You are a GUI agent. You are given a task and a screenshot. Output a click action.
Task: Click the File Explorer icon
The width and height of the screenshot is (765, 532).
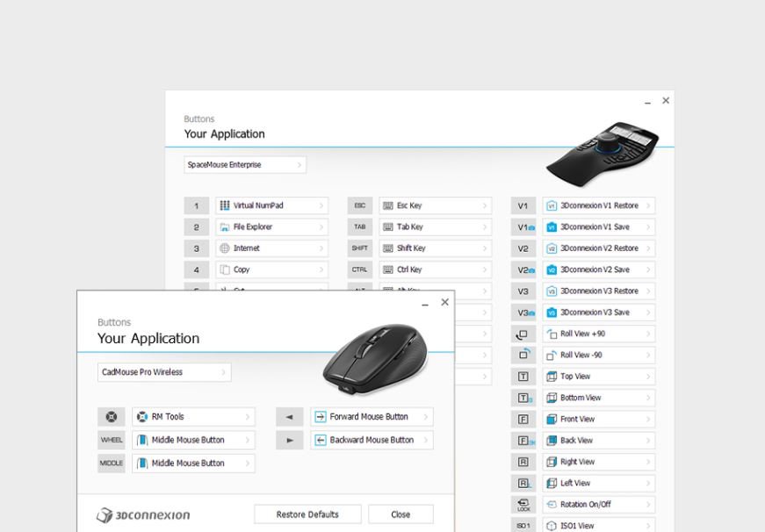coord(225,227)
